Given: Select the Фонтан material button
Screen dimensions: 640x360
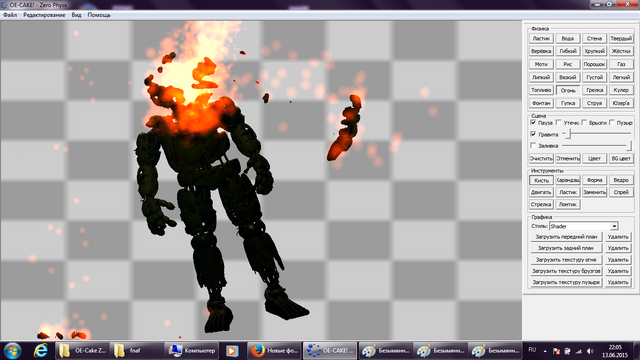Looking at the screenshot, I should point(541,103).
